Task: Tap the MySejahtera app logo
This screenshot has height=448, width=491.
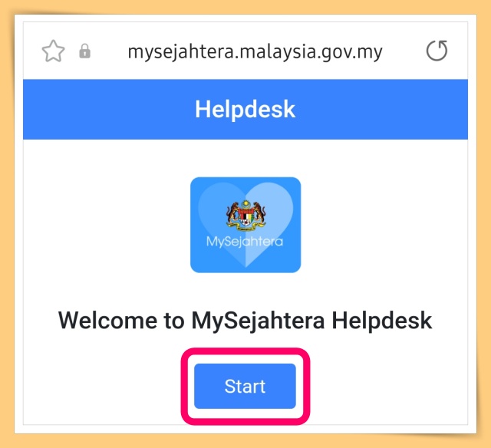Action: pyautogui.click(x=245, y=225)
